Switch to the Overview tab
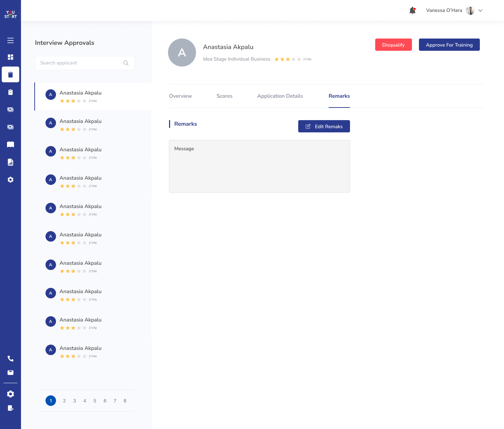 (180, 96)
